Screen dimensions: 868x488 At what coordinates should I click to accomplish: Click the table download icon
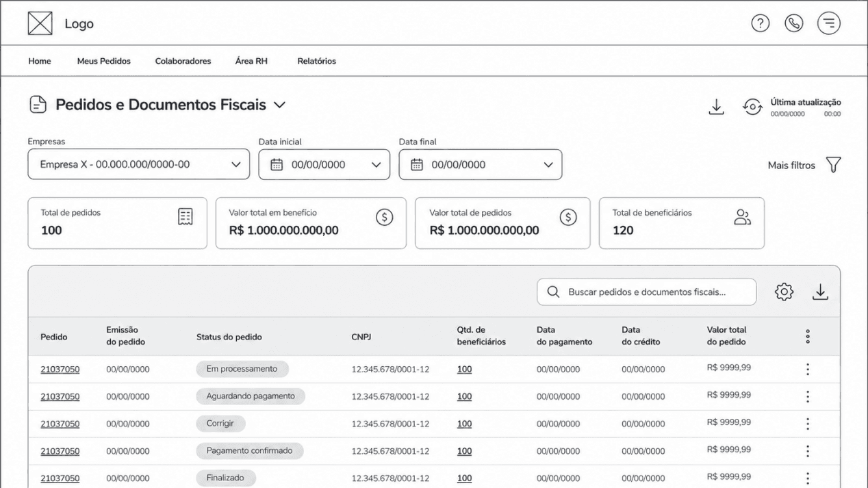click(x=820, y=292)
